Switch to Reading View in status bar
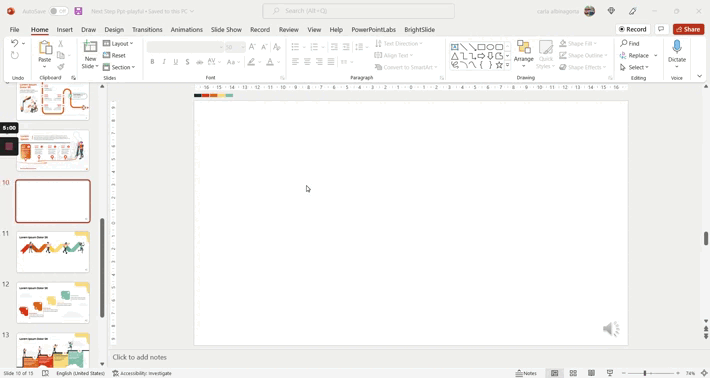 tap(591, 373)
